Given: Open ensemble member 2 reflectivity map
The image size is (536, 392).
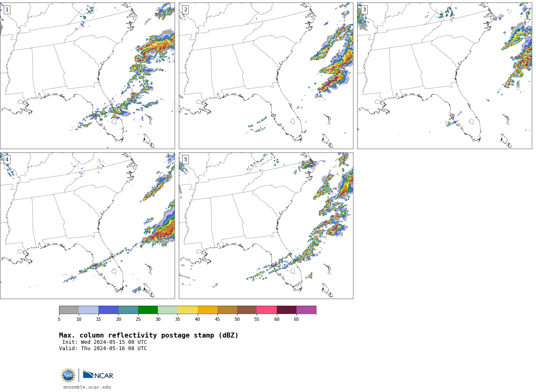Looking at the screenshot, I should click(266, 76).
